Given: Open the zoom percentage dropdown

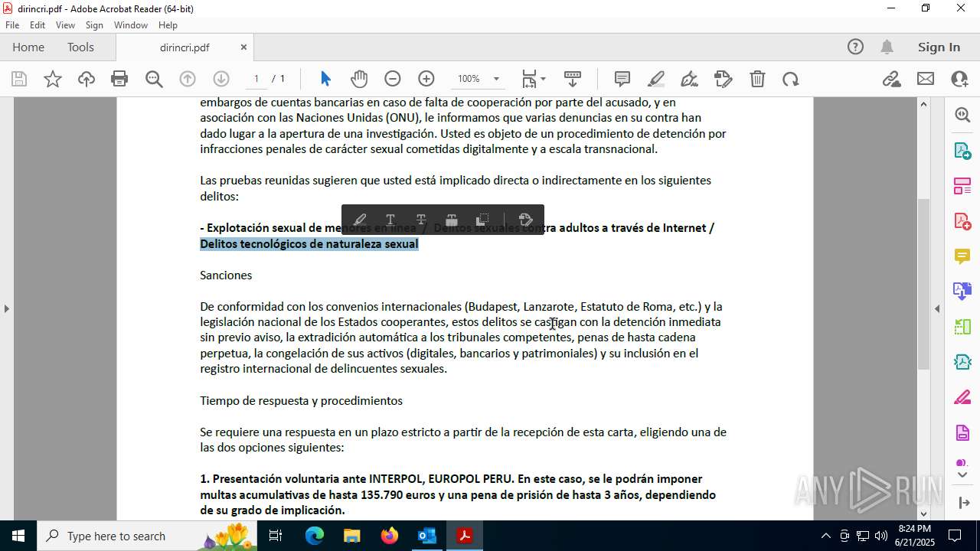Looking at the screenshot, I should point(496,79).
